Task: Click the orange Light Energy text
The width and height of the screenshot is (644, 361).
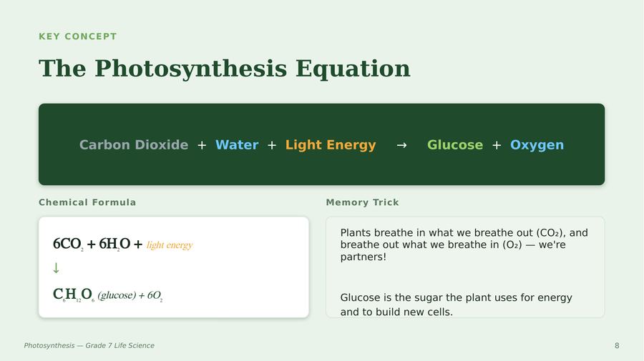Action: [x=331, y=145]
